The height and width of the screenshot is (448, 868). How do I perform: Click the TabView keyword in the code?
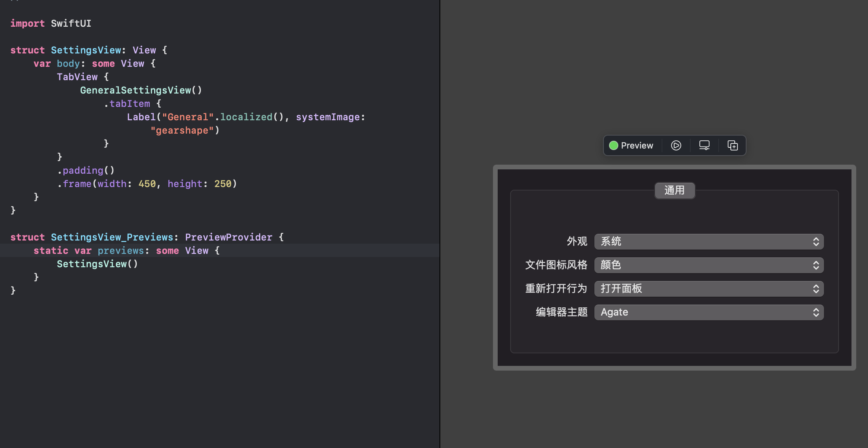pyautogui.click(x=77, y=77)
